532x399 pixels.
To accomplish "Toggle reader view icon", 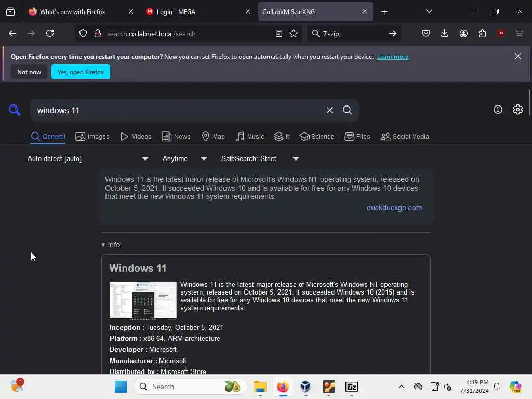I will pos(279,34).
